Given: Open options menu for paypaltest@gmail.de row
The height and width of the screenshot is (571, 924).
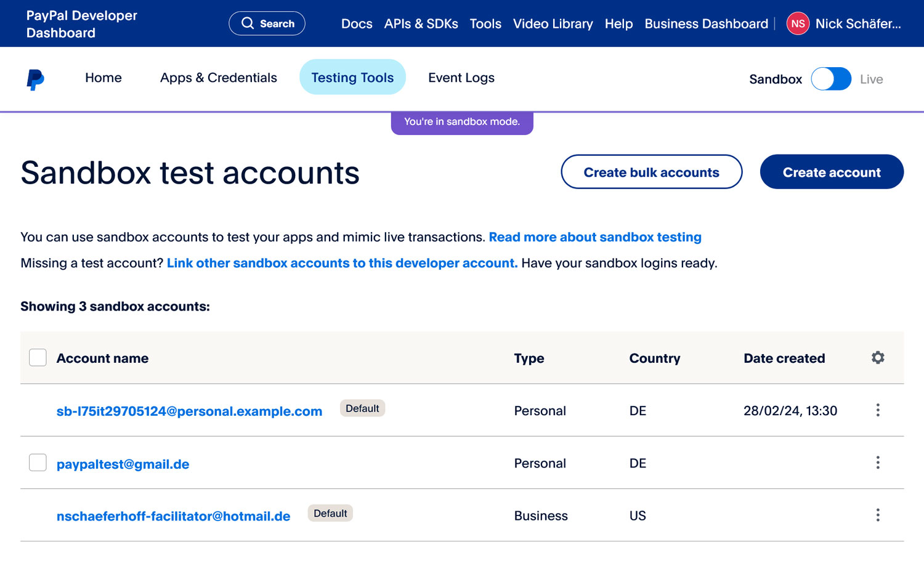Looking at the screenshot, I should click(x=878, y=463).
